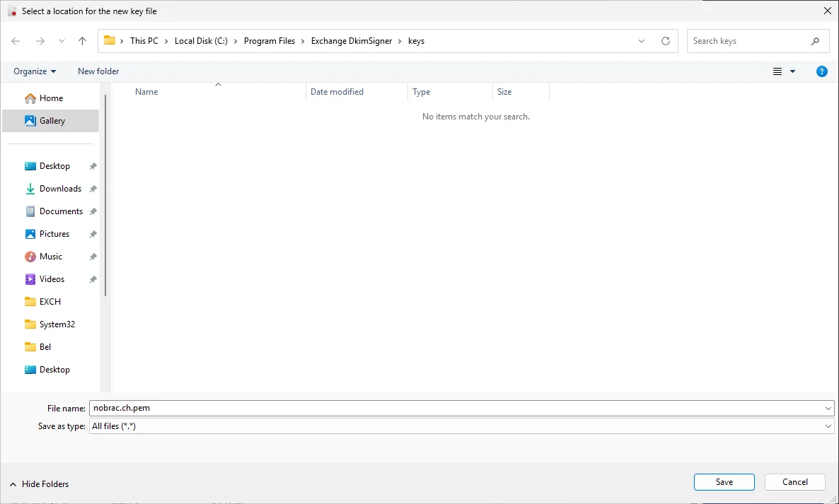The width and height of the screenshot is (839, 504).
Task: Expand the address bar history dropdown
Action: (x=642, y=41)
